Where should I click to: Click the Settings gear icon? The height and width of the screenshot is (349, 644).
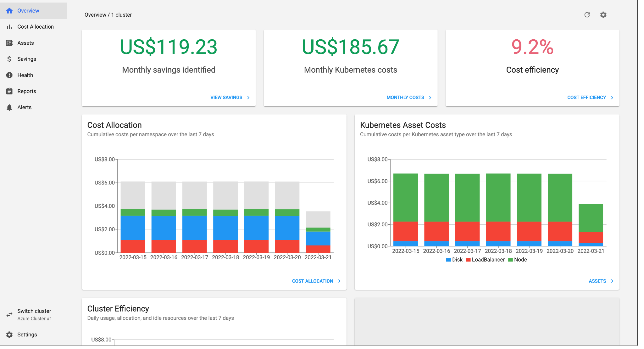pos(603,14)
